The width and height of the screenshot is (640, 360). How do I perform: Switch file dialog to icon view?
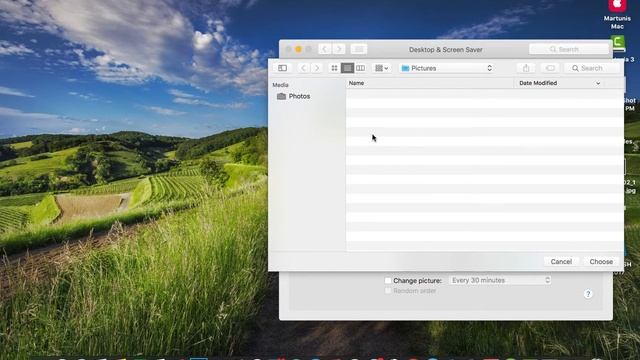(x=334, y=68)
